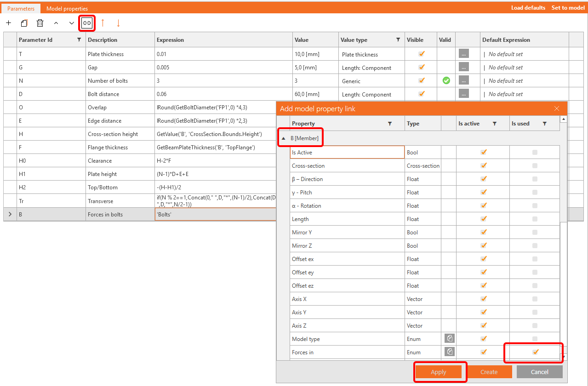Viewport: 588px width, 386px height.
Task: Click the copy icon in Model type row
Action: [x=450, y=339]
